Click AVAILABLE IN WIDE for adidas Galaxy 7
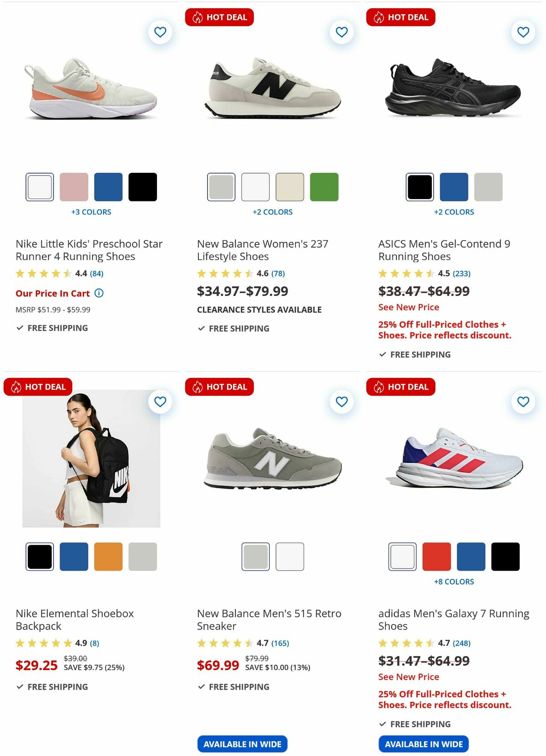The height and width of the screenshot is (756, 546). tap(424, 744)
